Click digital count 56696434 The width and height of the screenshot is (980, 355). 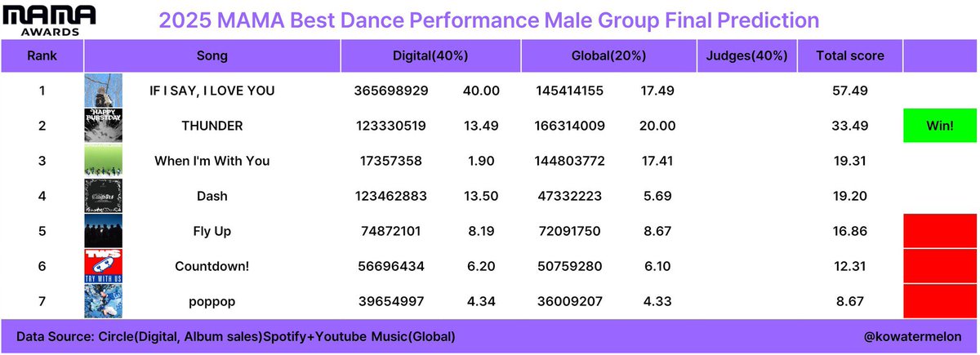click(x=391, y=266)
